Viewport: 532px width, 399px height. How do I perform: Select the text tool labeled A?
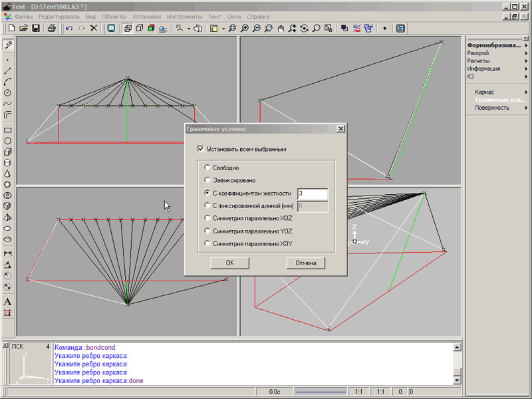7,302
